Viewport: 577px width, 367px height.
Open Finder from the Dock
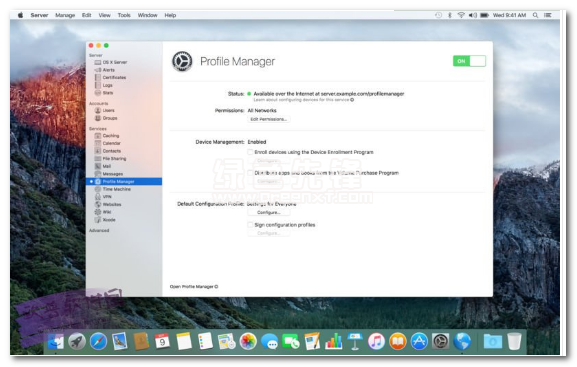(56, 342)
